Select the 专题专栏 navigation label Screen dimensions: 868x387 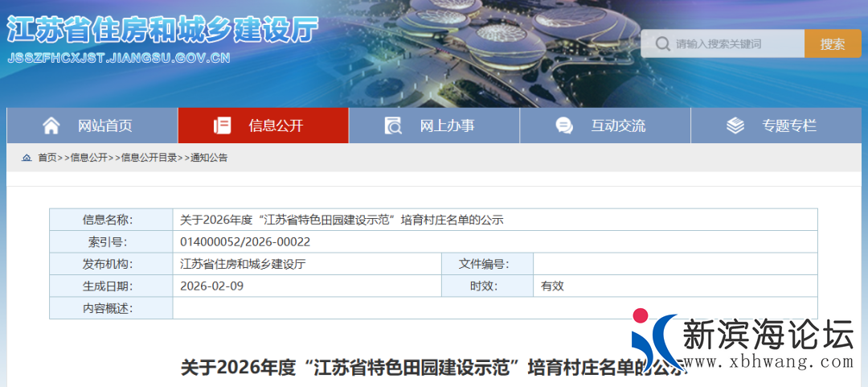pos(789,126)
